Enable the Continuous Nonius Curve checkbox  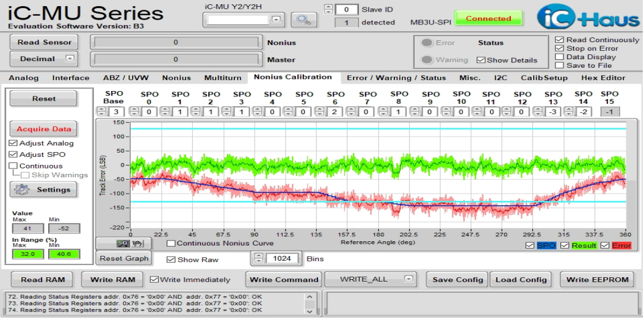(x=172, y=243)
